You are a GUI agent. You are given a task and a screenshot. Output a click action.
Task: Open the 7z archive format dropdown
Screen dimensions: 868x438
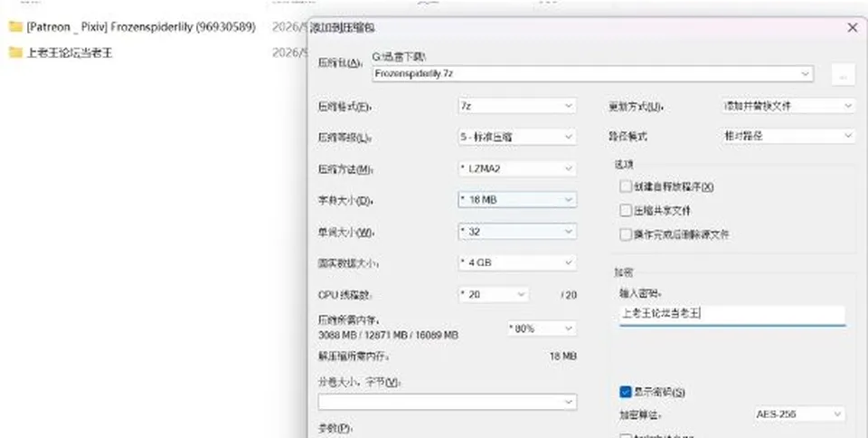[517, 106]
